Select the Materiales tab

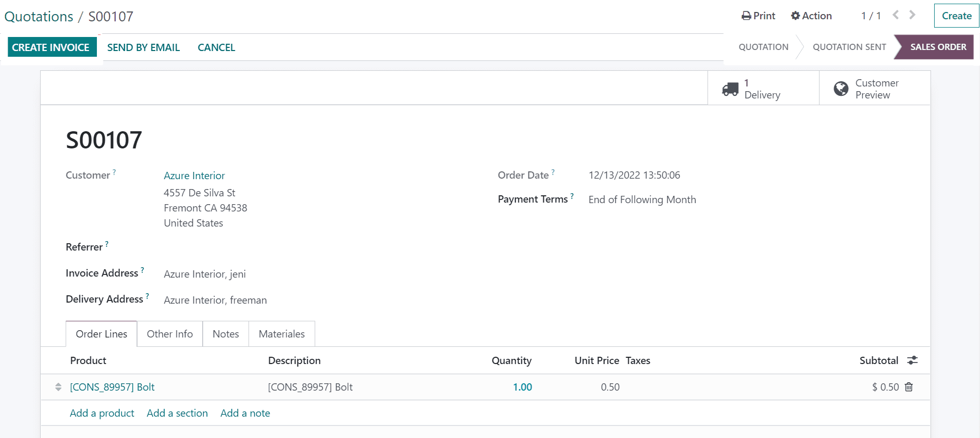click(x=281, y=334)
